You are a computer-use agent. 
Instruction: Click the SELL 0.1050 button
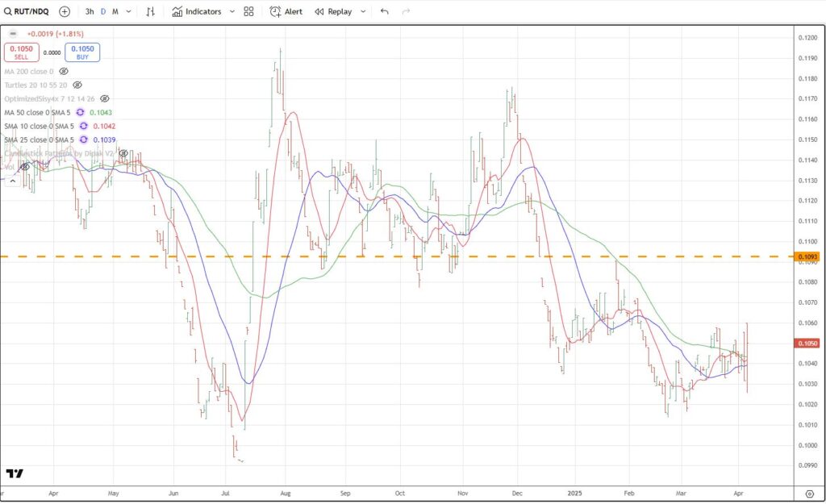pyautogui.click(x=21, y=52)
